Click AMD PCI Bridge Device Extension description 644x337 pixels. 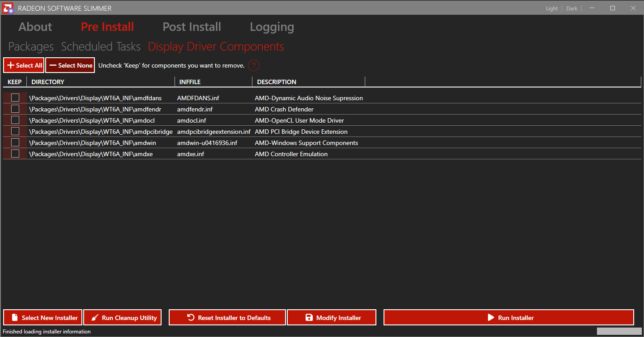[x=301, y=132]
